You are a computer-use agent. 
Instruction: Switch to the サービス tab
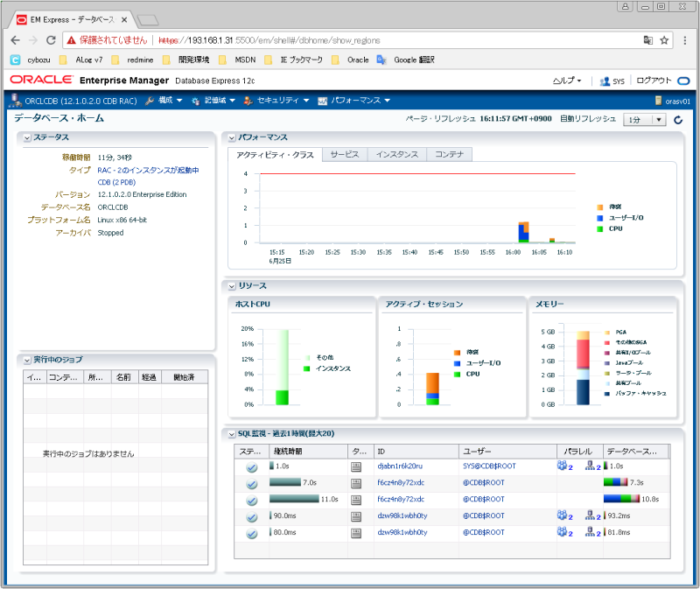click(x=345, y=155)
